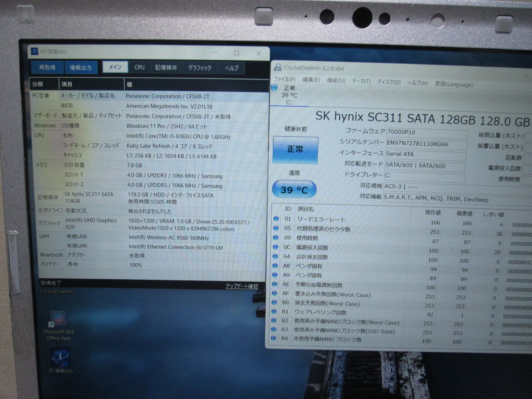Select the Windows 11 Pro / 25H2 value
This screenshot has width=532, height=399.
tap(167, 126)
